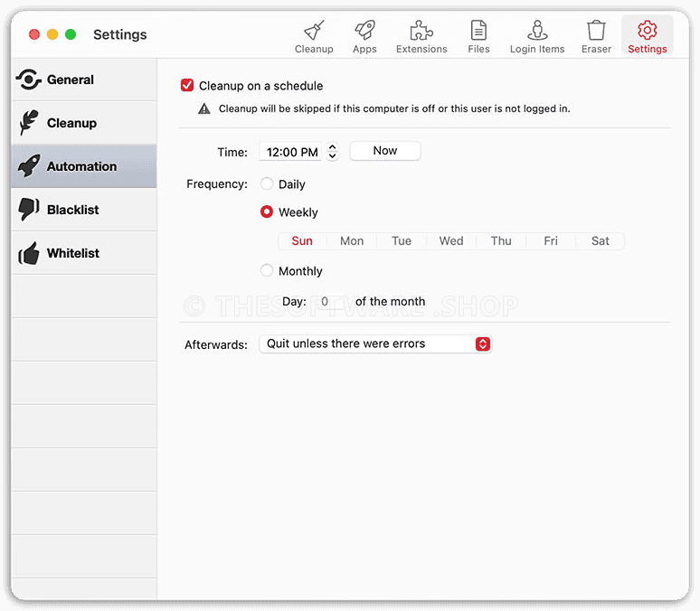Image resolution: width=700 pixels, height=611 pixels.
Task: Click the General eye icon in sidebar
Action: (x=29, y=80)
